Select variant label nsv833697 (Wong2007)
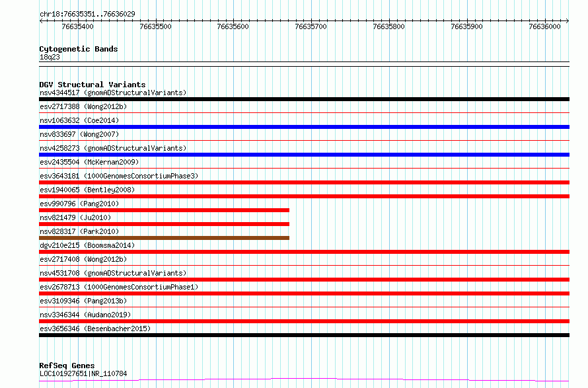Image resolution: width=588 pixels, height=388 pixels. pyautogui.click(x=79, y=134)
